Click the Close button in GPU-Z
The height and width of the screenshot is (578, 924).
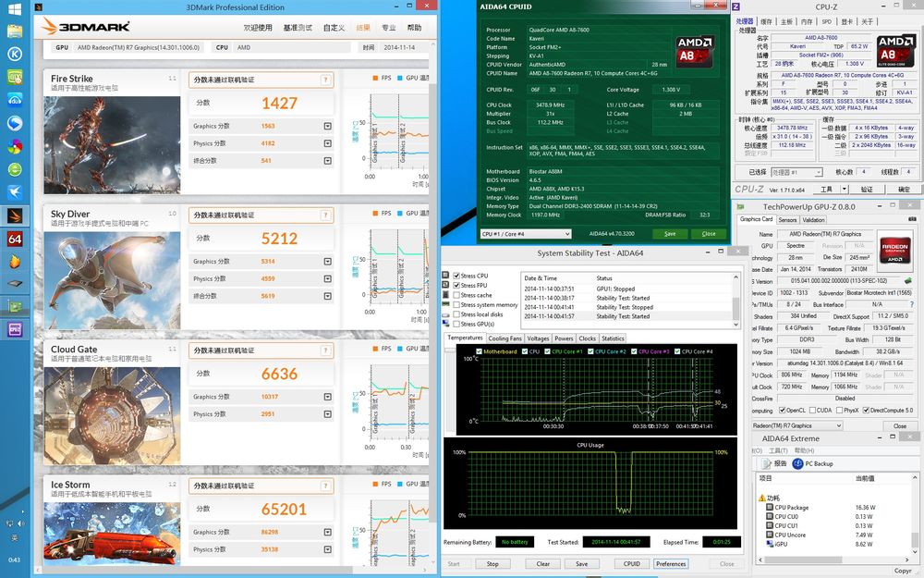pos(900,425)
